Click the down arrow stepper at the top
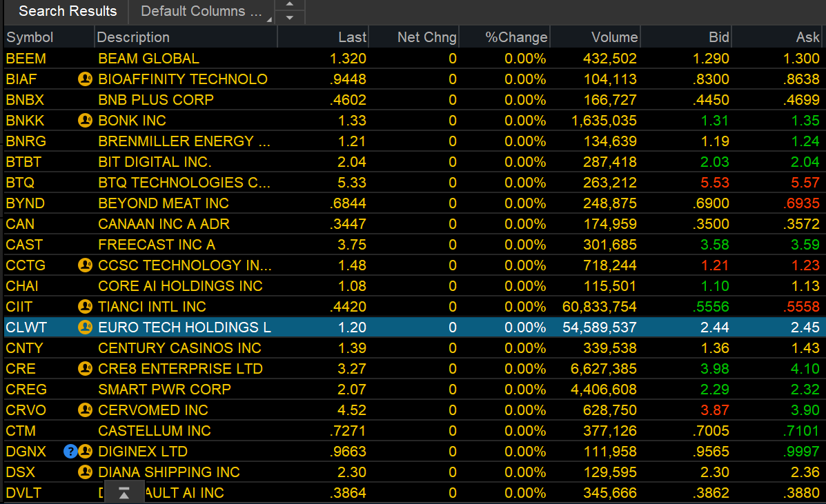Viewport: 826px width, 504px height. point(289,17)
